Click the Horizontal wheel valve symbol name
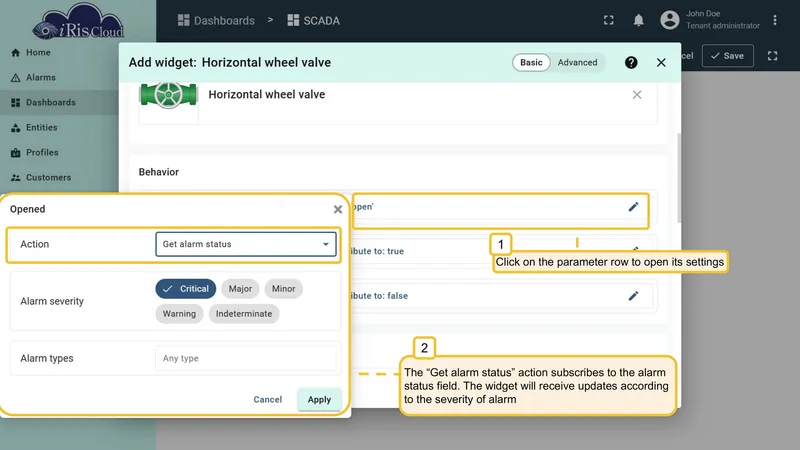 click(267, 94)
